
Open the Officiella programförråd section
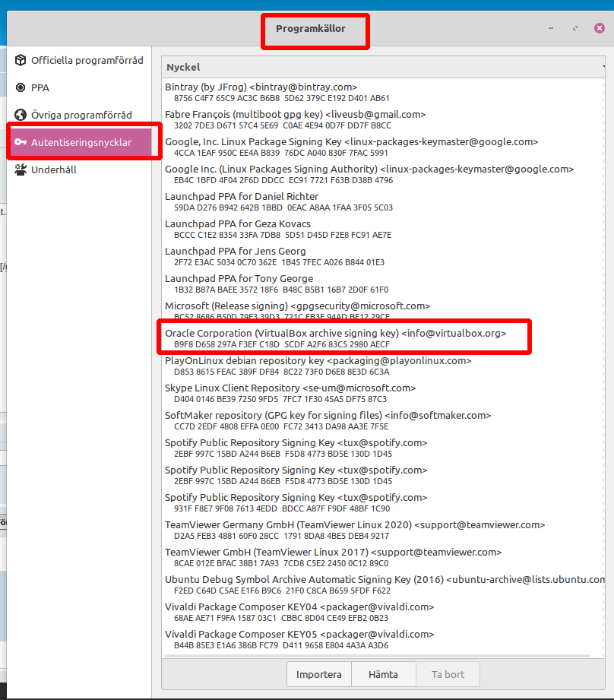pos(87,61)
